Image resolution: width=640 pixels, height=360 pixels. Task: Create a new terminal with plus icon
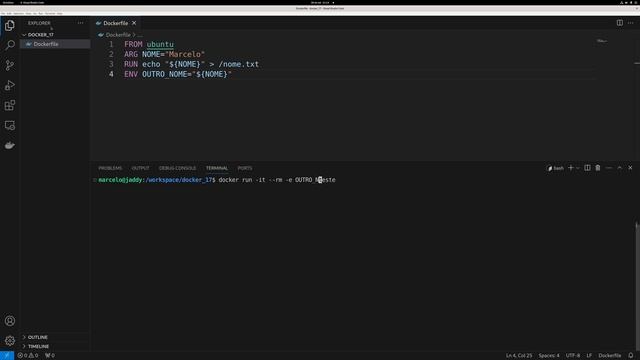click(571, 168)
